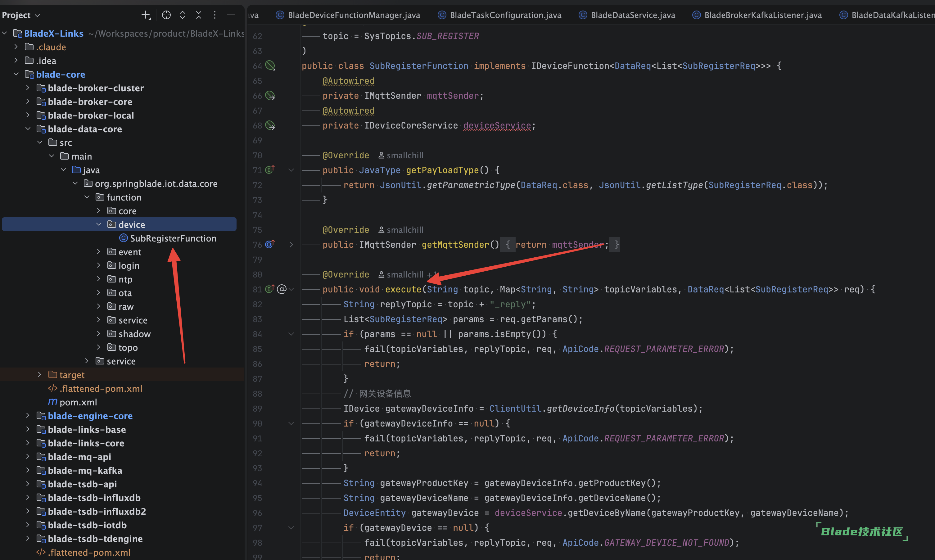Image resolution: width=935 pixels, height=560 pixels.
Task: Click the bean gutter icon at line 64
Action: [270, 66]
